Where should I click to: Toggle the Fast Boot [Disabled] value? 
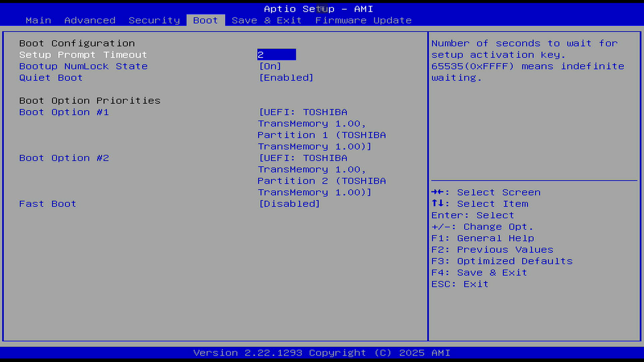[289, 204]
